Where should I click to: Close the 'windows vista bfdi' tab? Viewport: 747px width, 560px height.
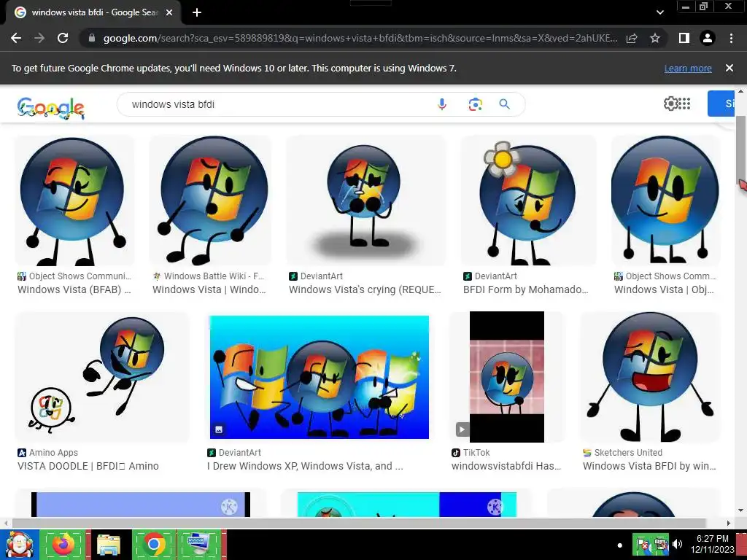169,12
